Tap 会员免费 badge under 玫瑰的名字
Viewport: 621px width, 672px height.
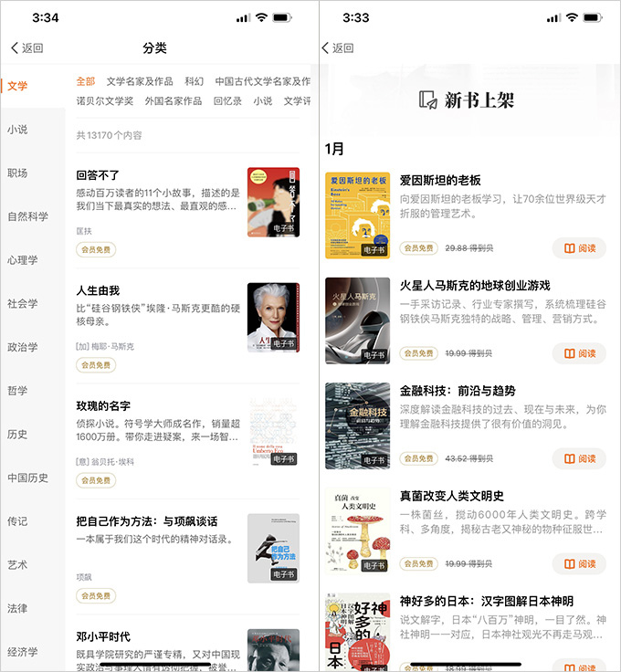[x=96, y=480]
